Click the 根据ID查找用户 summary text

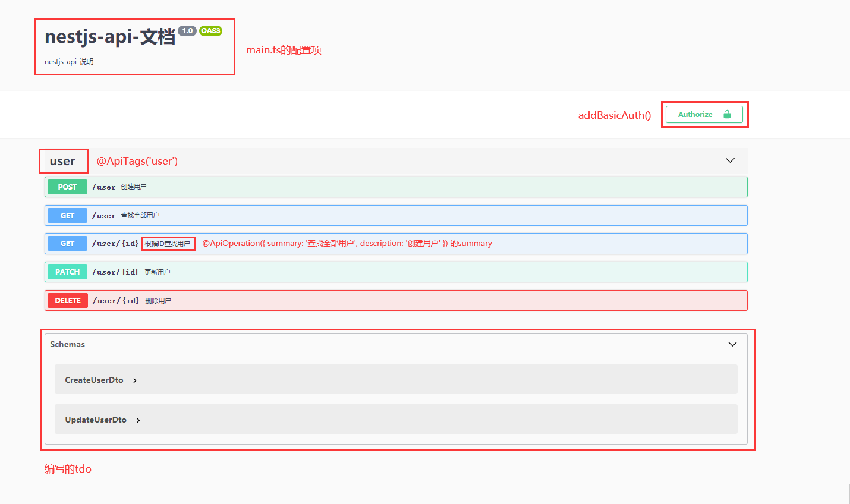[x=168, y=244]
